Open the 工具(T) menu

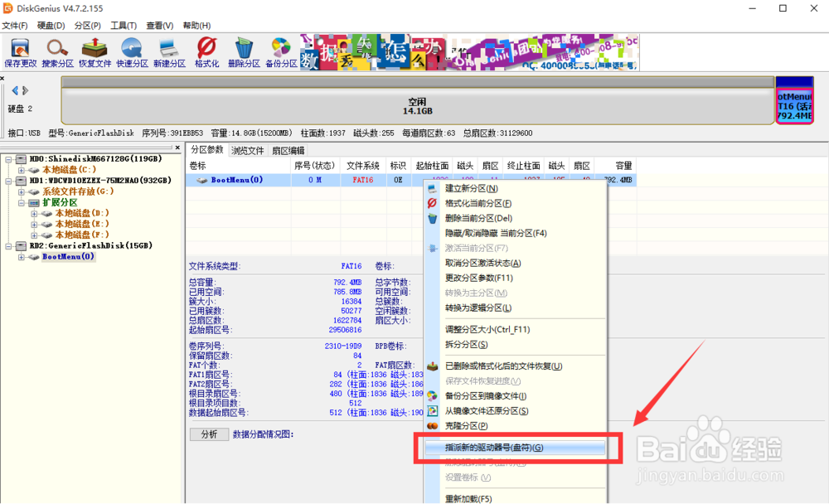point(123,25)
